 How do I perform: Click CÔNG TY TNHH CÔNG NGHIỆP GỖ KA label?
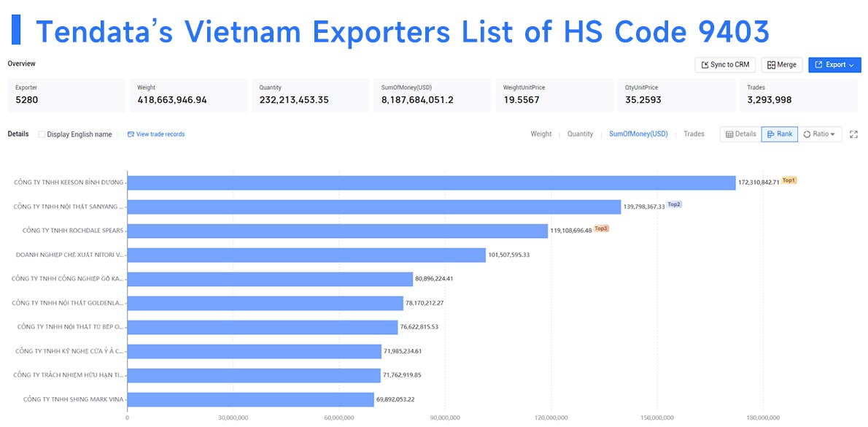pyautogui.click(x=68, y=279)
